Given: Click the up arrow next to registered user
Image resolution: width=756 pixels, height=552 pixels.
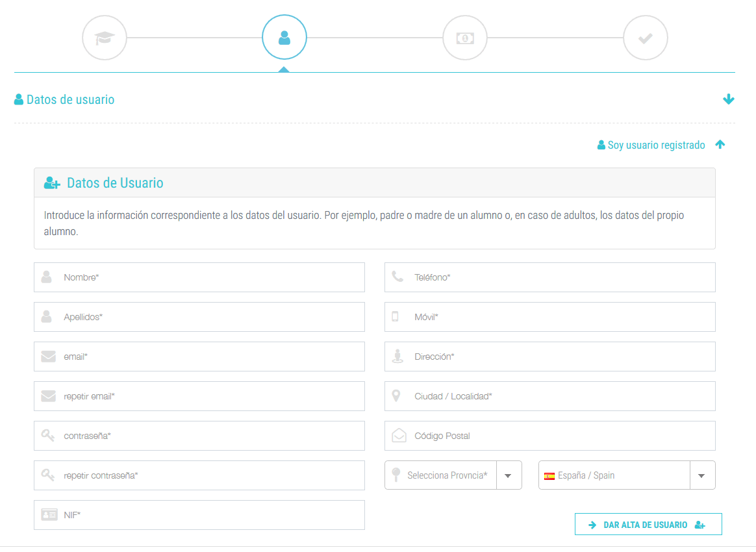Looking at the screenshot, I should tap(720, 145).
